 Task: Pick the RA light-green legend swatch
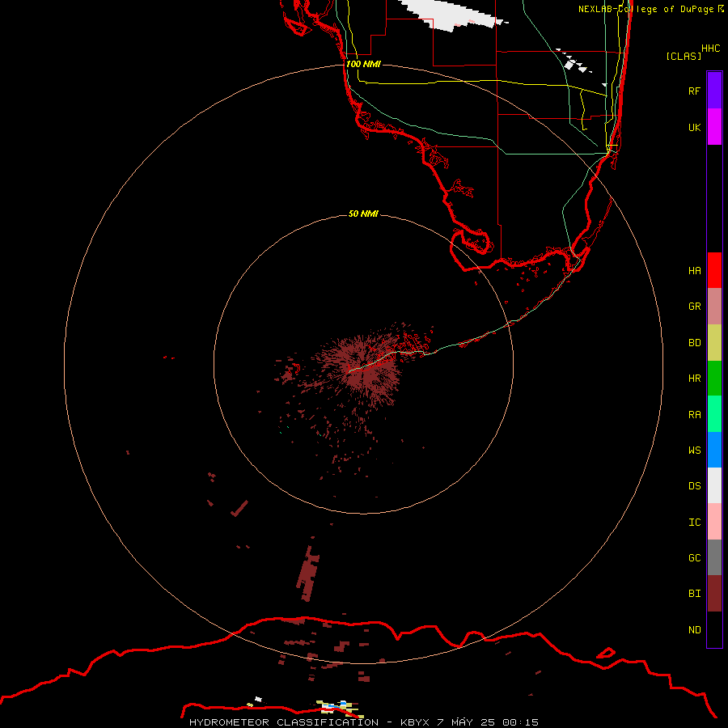714,414
